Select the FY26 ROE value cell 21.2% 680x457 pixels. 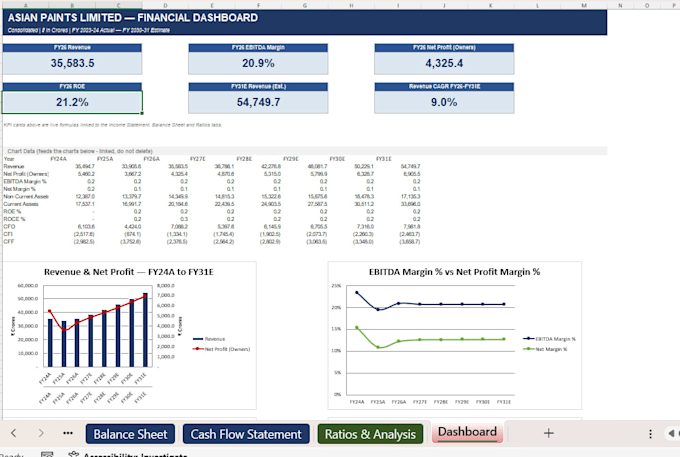point(72,102)
